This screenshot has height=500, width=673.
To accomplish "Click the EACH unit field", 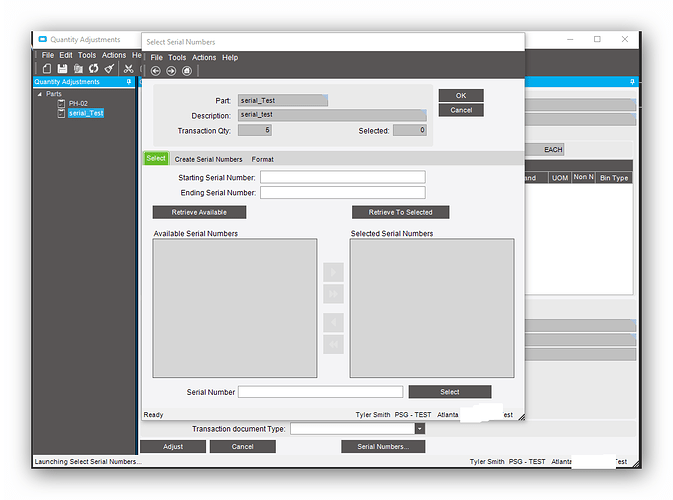I will click(545, 149).
